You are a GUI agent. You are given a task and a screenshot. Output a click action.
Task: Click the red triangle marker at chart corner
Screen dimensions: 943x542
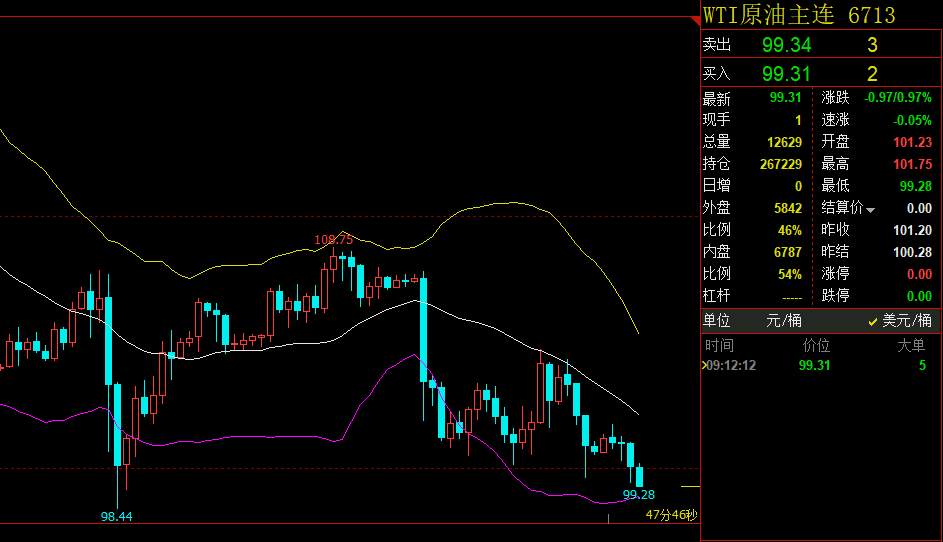[x=696, y=21]
